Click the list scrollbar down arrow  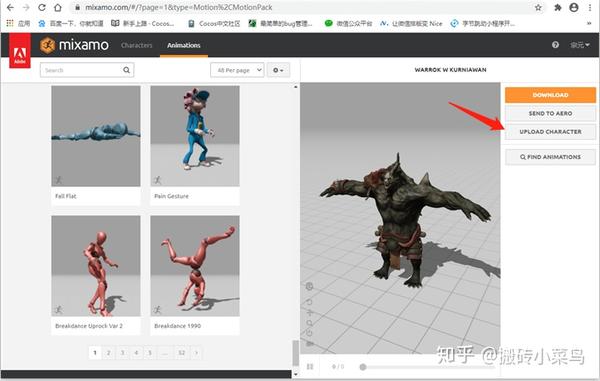295,374
